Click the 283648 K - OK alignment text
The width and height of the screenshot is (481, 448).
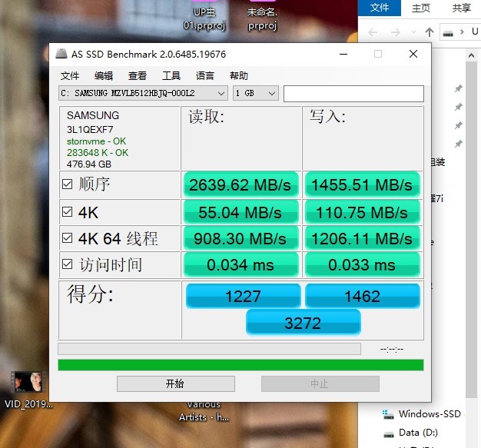click(98, 152)
